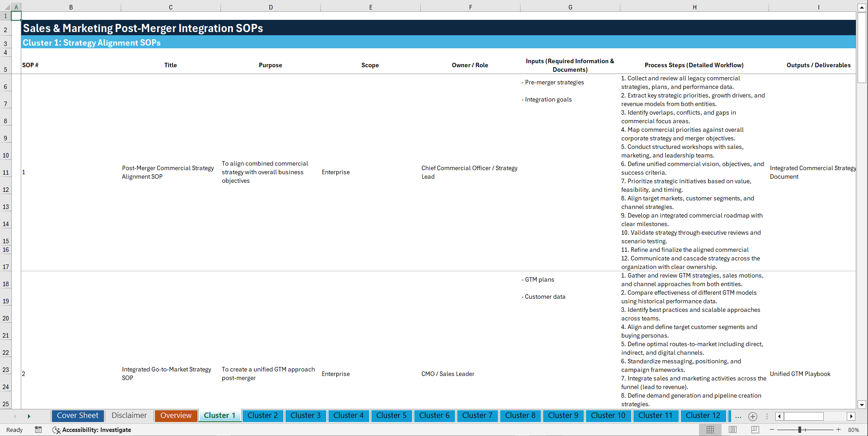Screen dimensions: 868x436
Task: Add a new worksheet with the plus icon
Action: pos(752,416)
